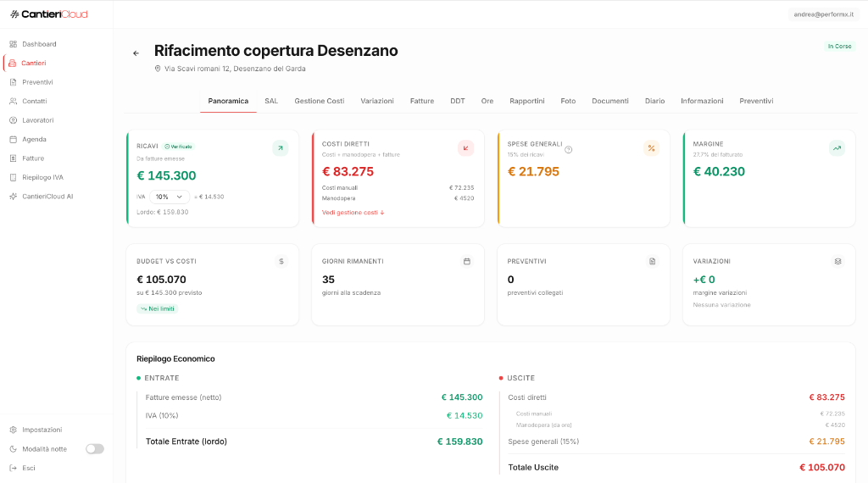Click the Verificato badge on Ricavi
Viewport: 868px width, 483px height.
pos(178,147)
